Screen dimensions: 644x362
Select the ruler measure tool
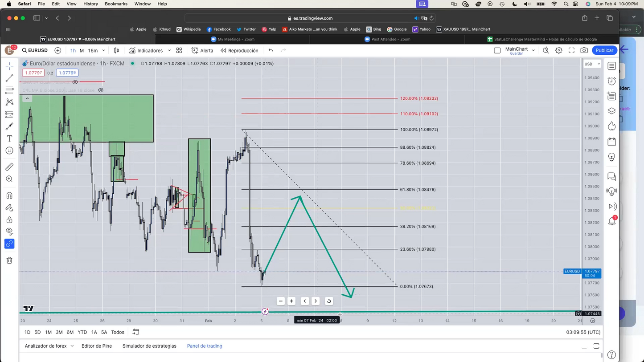[9, 167]
